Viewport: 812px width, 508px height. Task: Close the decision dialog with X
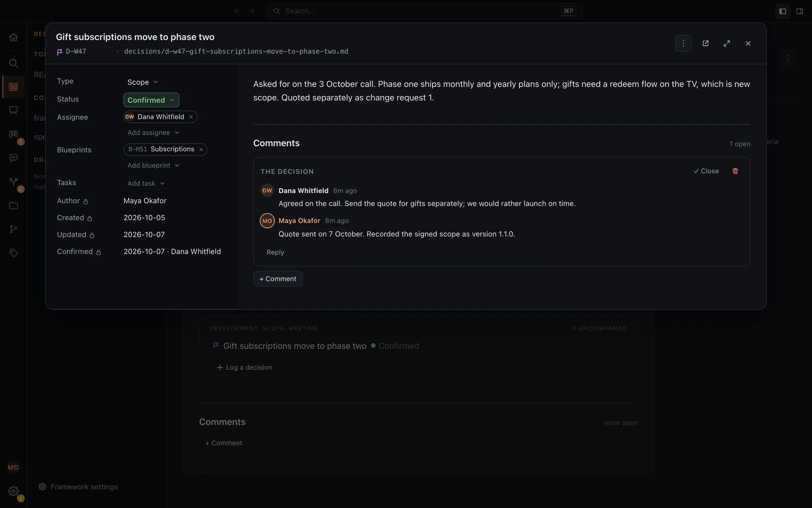(x=748, y=43)
